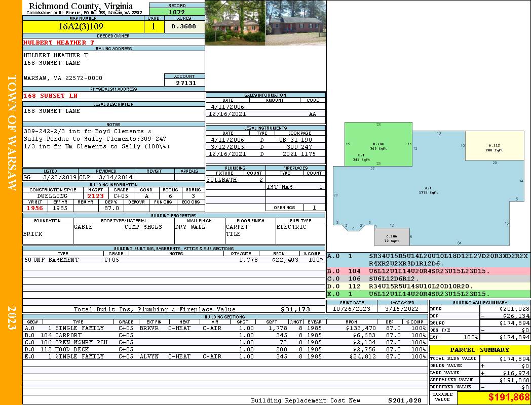Screen dimensions: 532x405
Task: Click the A.0 SINGLE FAMILY BRKVR section row
Action: tap(225, 328)
